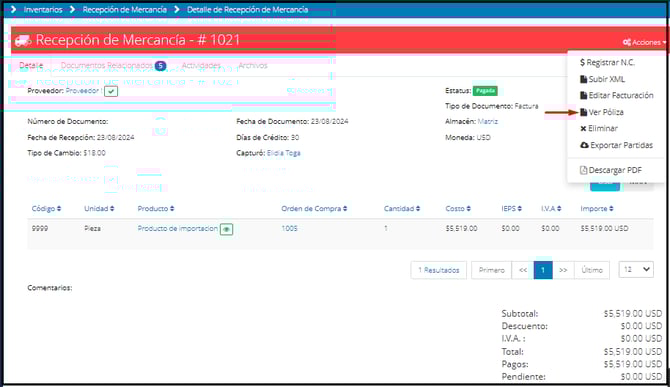Open the Acciones dropdown menu
670x387 pixels.
click(x=644, y=42)
